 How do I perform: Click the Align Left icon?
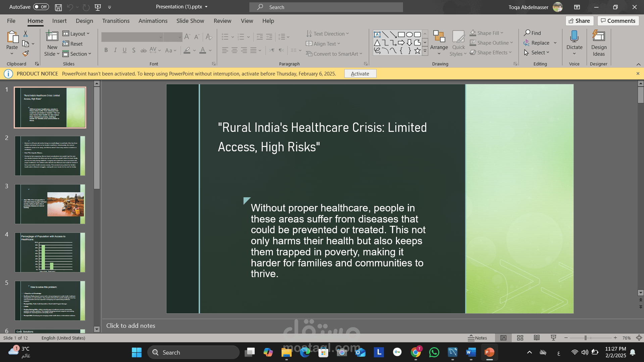[x=225, y=50]
